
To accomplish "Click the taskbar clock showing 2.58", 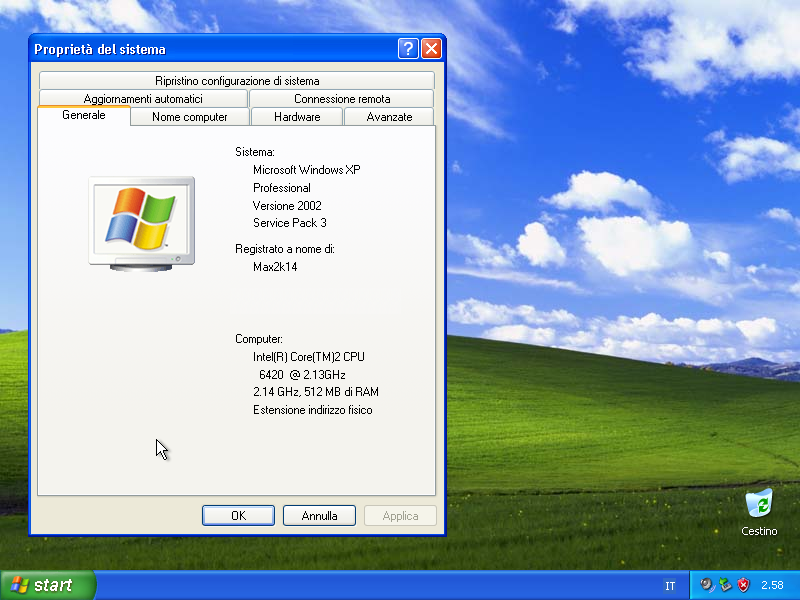I will (772, 585).
